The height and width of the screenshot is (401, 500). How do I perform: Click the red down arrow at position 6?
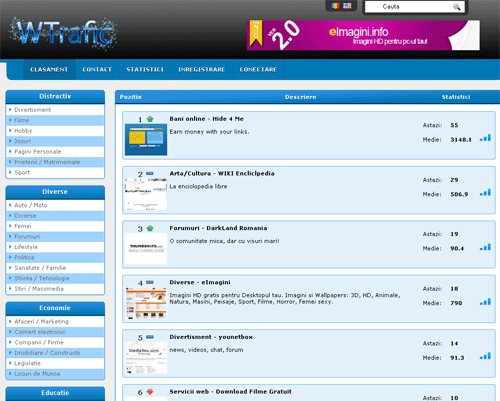(150, 392)
